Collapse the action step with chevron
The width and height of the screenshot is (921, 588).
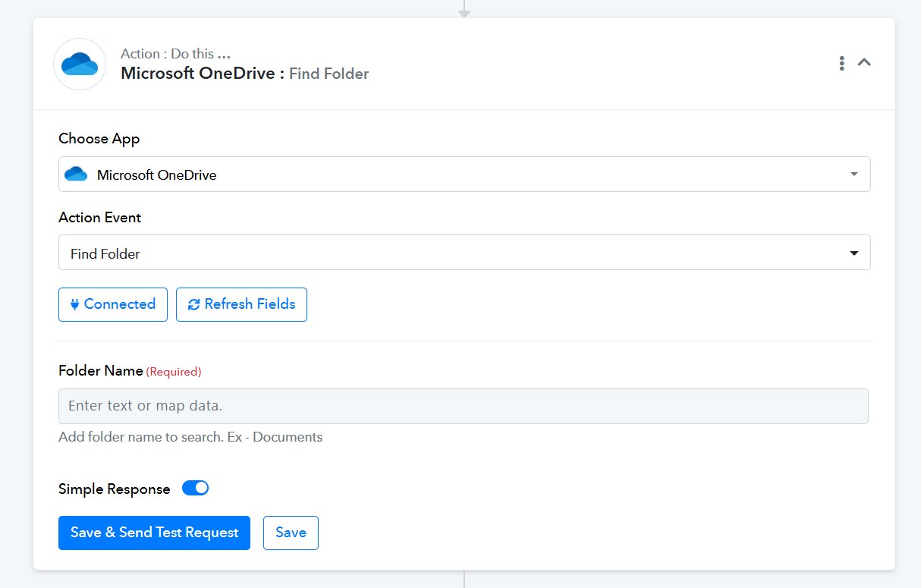pyautogui.click(x=864, y=62)
